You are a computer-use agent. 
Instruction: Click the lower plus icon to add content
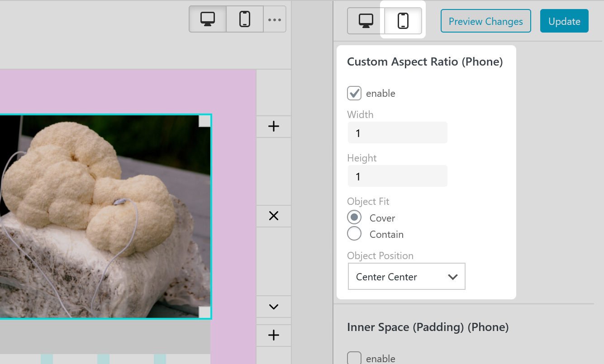tap(273, 335)
